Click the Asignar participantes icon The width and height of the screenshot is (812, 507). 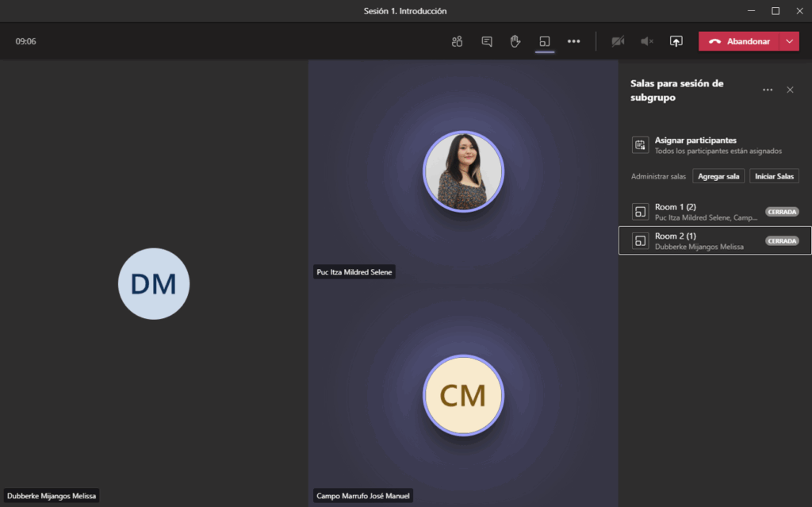click(640, 144)
